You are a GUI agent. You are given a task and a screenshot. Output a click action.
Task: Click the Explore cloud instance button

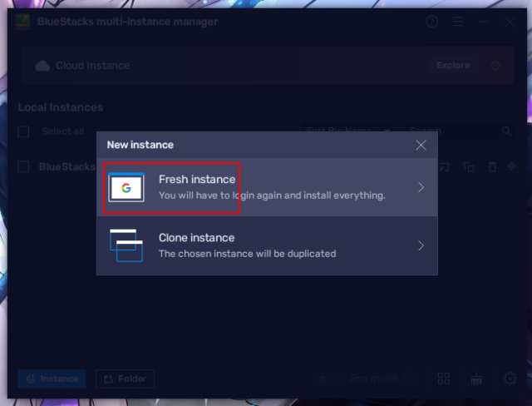[x=453, y=66]
